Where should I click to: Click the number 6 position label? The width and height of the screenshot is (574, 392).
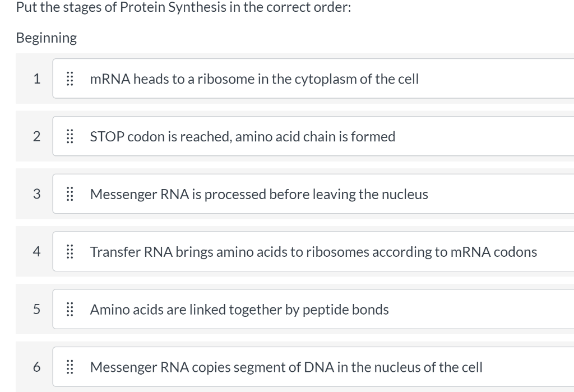pyautogui.click(x=37, y=367)
